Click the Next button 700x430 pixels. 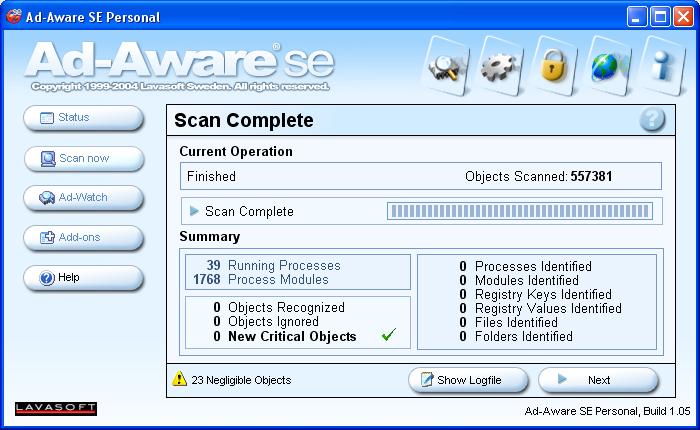(x=598, y=380)
